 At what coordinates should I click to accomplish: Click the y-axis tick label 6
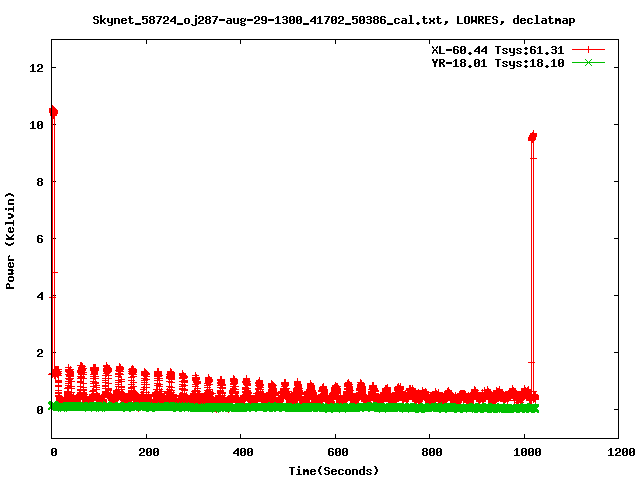coord(40,239)
